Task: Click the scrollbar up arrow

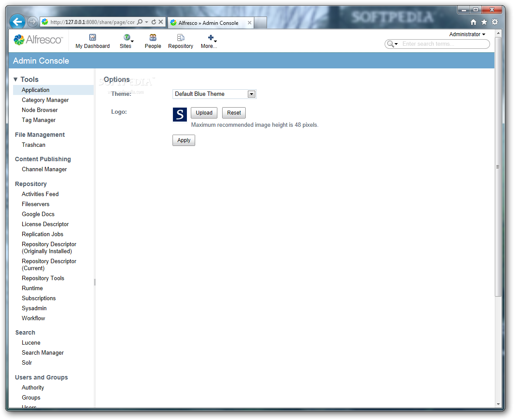Action: point(498,33)
